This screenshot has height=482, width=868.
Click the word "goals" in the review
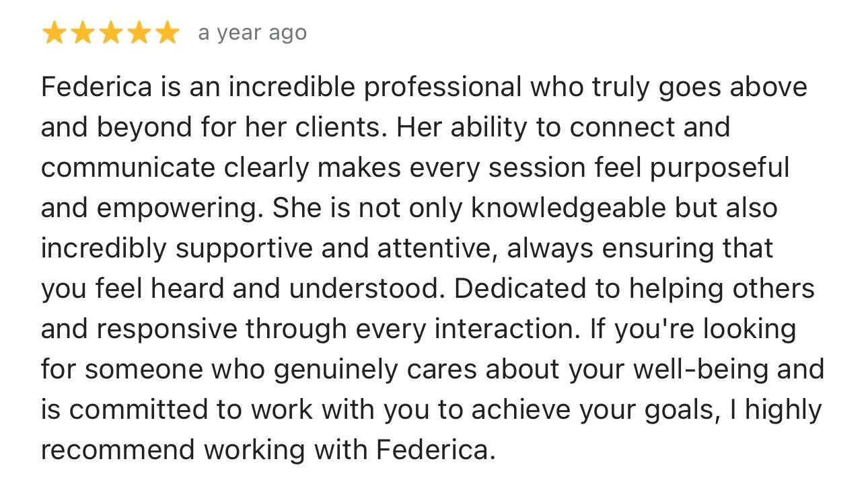692,410
